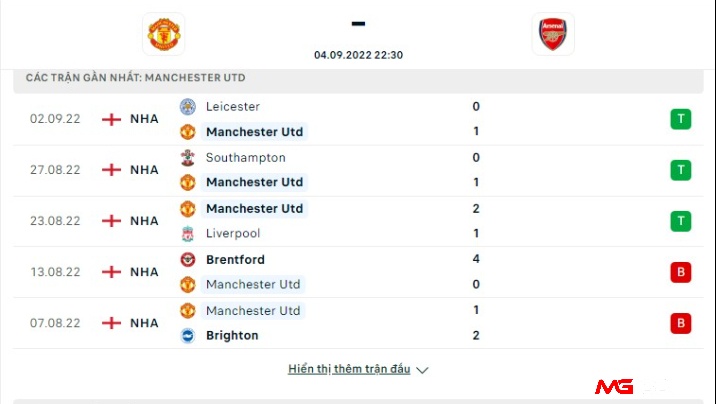Select highlighted Manchester Utd in Liverpool match
The width and height of the screenshot is (716, 404).
[x=254, y=209]
